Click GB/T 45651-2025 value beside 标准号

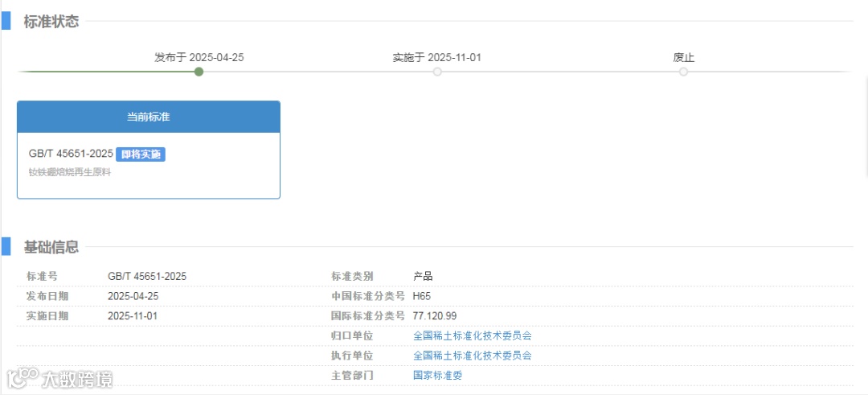pyautogui.click(x=147, y=276)
